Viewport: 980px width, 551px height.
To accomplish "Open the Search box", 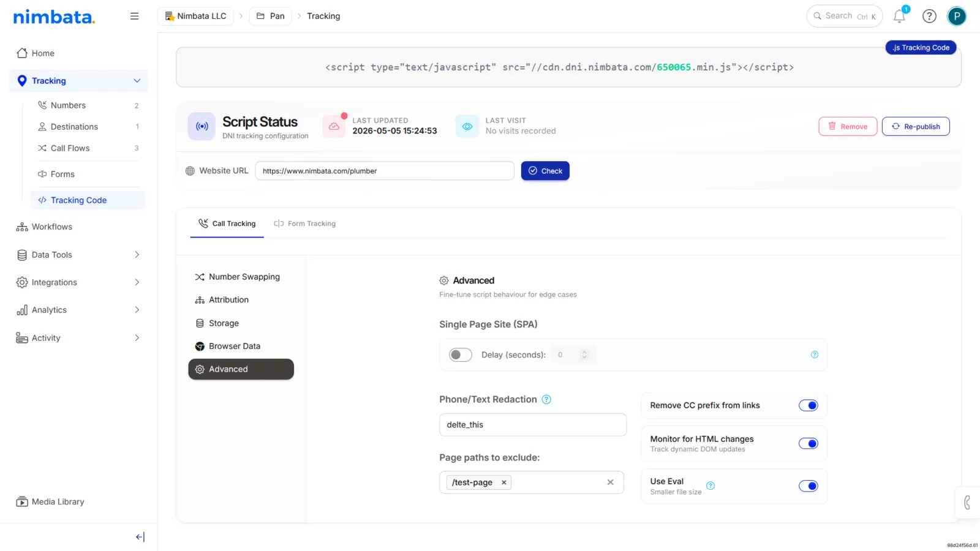I will pos(844,16).
